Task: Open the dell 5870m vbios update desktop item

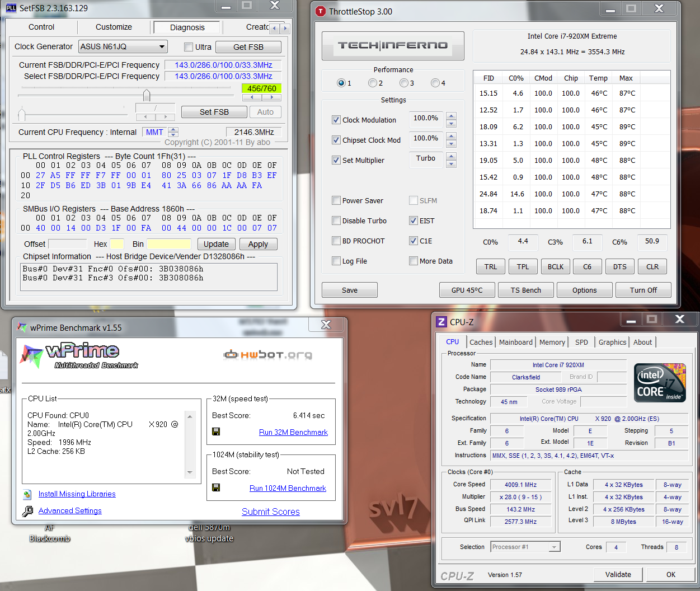Action: (x=209, y=533)
